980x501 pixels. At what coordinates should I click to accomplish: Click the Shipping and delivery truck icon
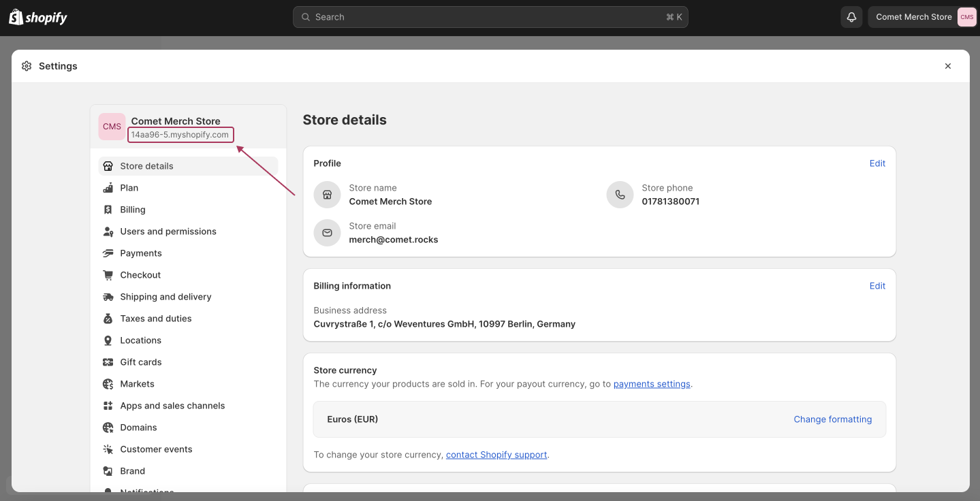108,297
